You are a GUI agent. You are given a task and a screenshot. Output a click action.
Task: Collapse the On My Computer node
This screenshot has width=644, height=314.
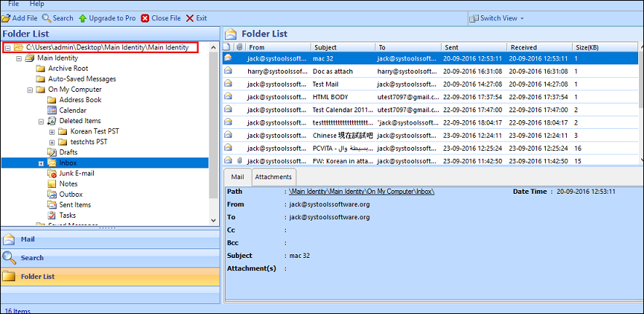click(30, 90)
